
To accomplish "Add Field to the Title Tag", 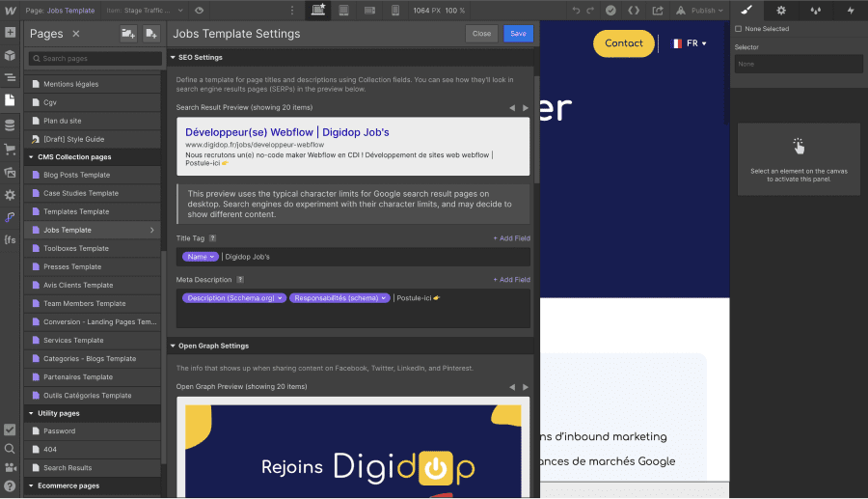I will coord(511,238).
